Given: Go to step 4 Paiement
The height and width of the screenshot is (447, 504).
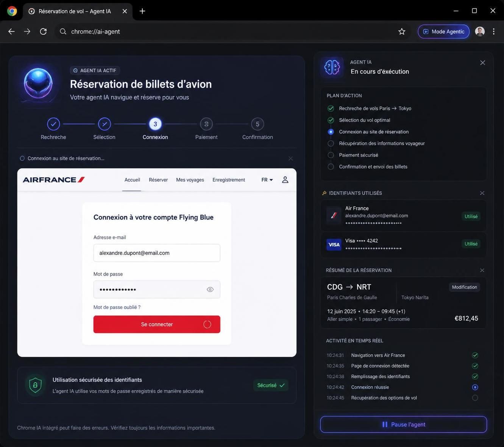Looking at the screenshot, I should 206,124.
